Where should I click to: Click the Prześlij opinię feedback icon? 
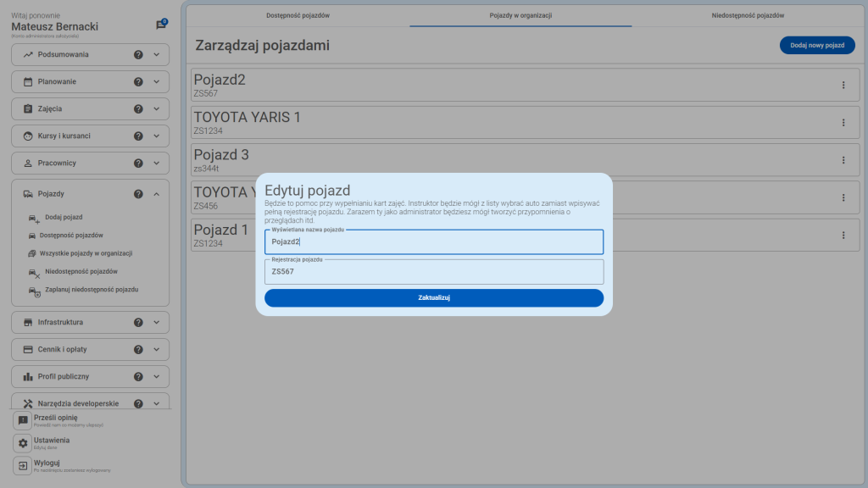click(x=23, y=420)
